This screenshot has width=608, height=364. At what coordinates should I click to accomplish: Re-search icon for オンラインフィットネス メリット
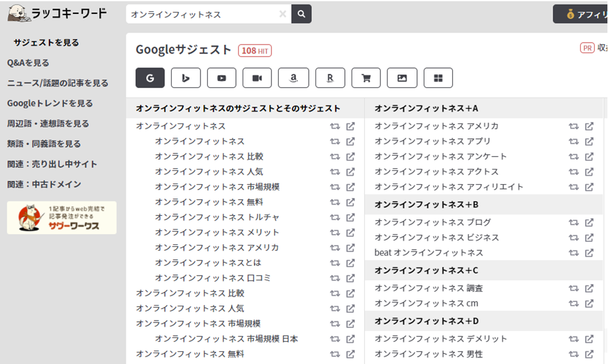point(335,233)
